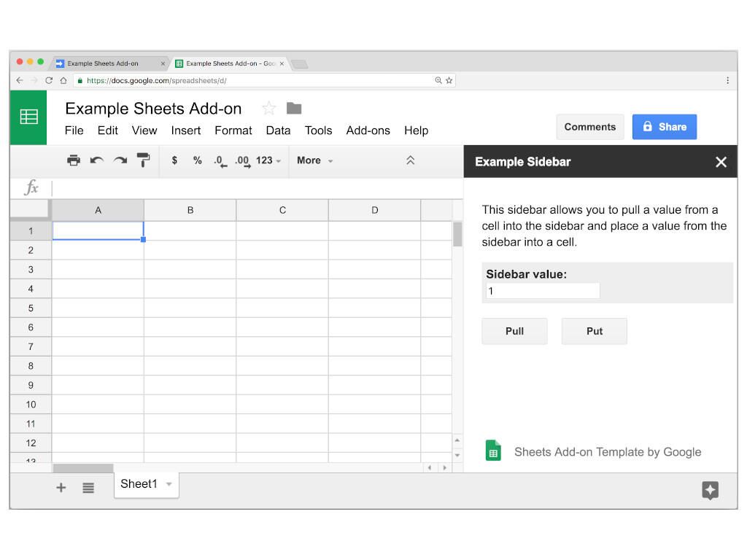This screenshot has width=747, height=560.
Task: Switch to the Sheet1 tab
Action: pos(137,483)
